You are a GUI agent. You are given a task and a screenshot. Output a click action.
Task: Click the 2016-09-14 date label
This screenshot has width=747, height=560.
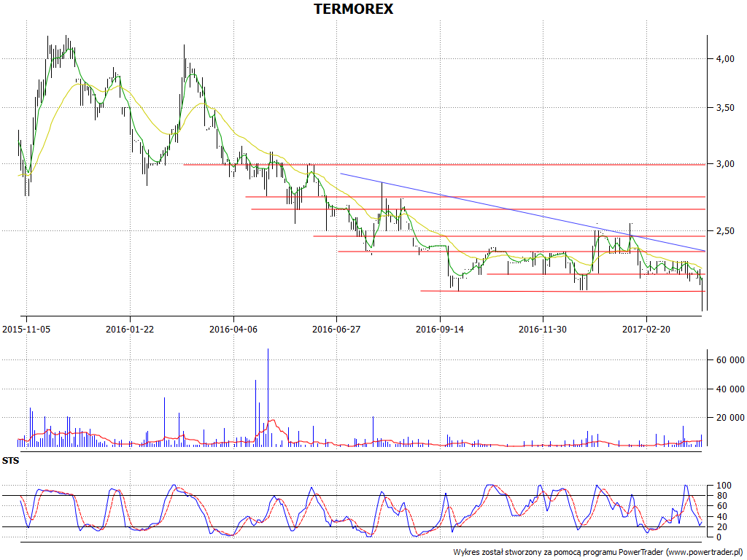(440, 329)
